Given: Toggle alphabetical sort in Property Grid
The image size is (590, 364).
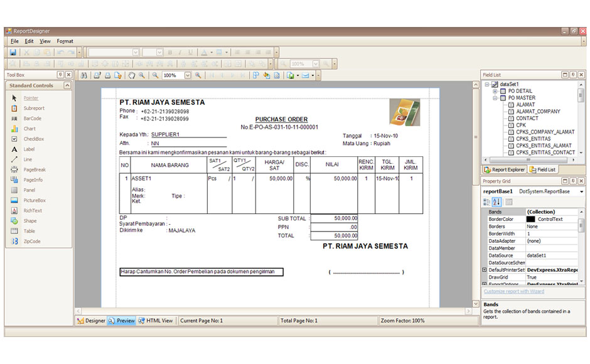Looking at the screenshot, I should click(497, 201).
